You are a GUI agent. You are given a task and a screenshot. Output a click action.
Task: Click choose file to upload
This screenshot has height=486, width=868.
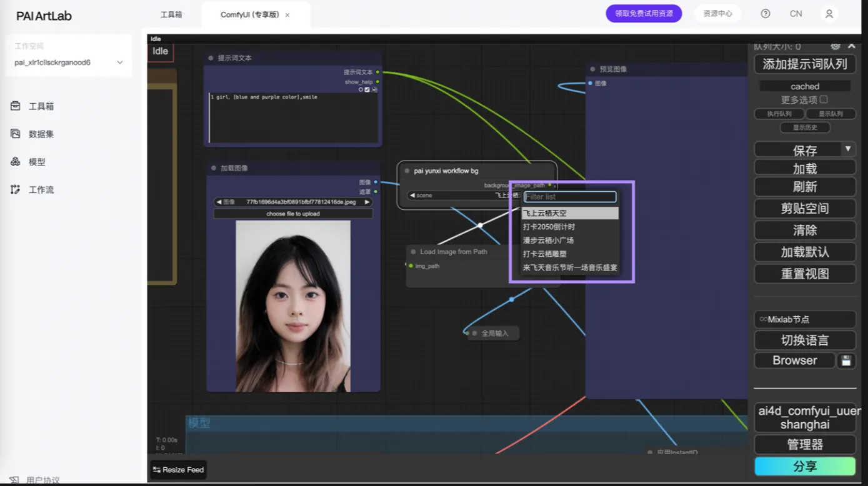(x=293, y=214)
